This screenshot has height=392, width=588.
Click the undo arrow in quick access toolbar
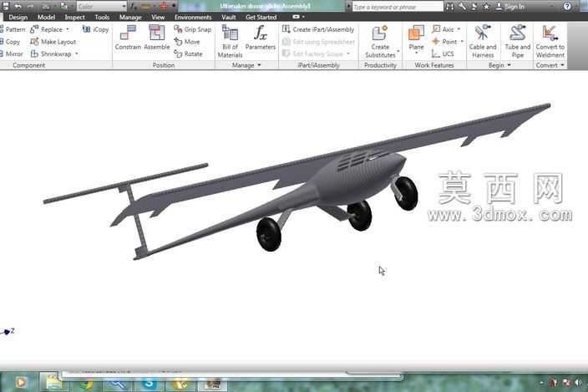click(x=18, y=7)
